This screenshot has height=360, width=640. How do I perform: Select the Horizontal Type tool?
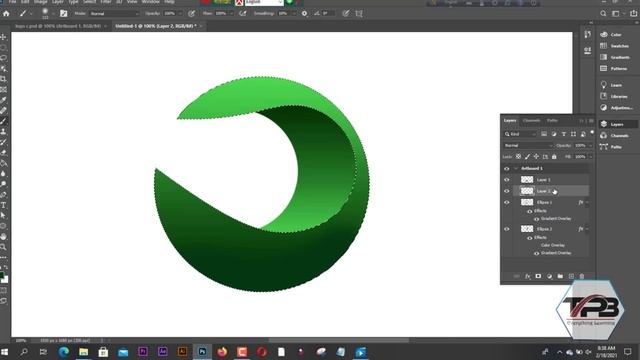[x=3, y=205]
